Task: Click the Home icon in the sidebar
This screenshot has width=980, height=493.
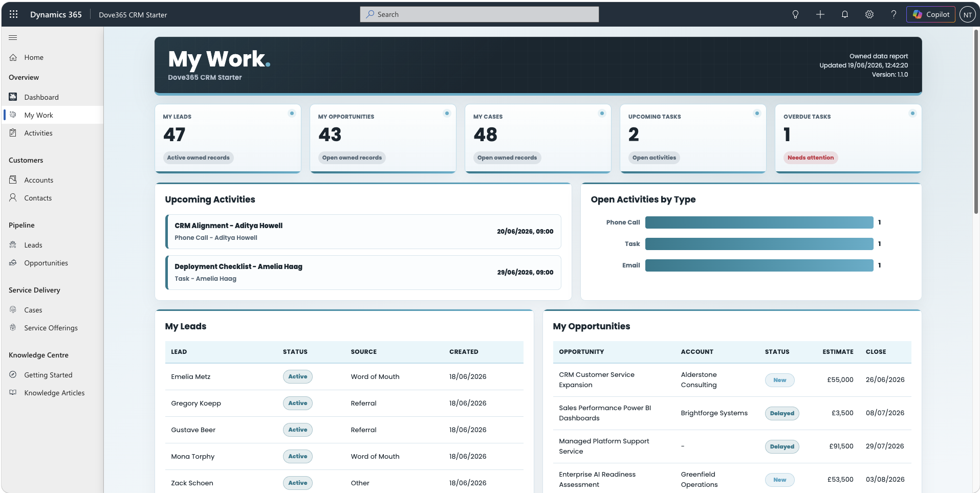Action: (13, 57)
